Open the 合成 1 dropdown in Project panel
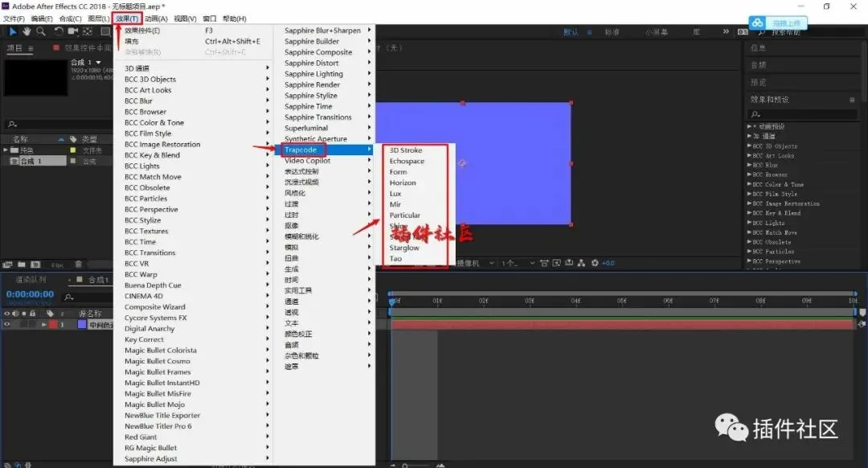Image resolution: width=868 pixels, height=468 pixels. click(99, 63)
